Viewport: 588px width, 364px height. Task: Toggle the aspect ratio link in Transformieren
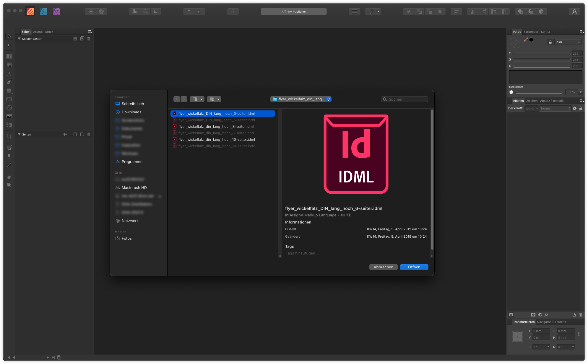click(x=579, y=334)
